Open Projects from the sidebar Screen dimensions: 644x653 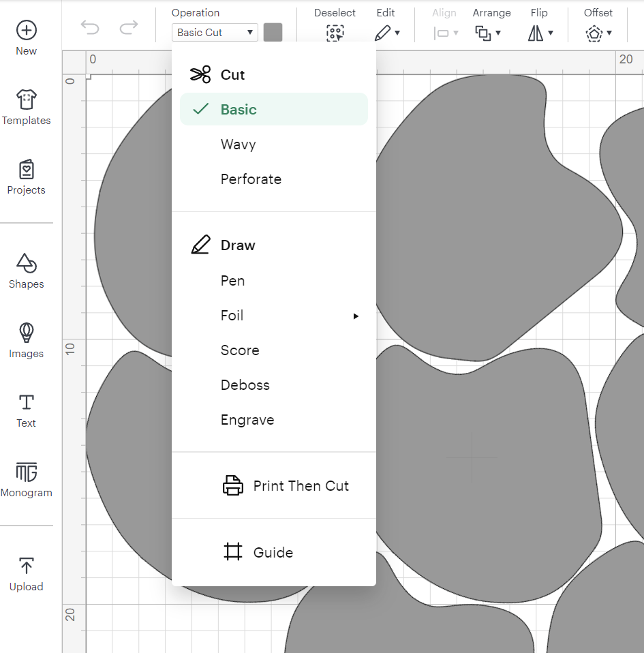pyautogui.click(x=26, y=170)
